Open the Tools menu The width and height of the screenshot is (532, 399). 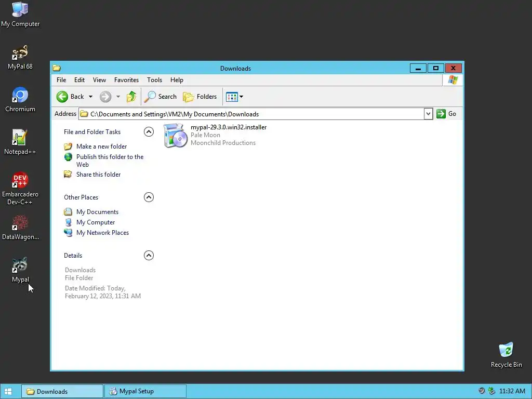pyautogui.click(x=154, y=79)
